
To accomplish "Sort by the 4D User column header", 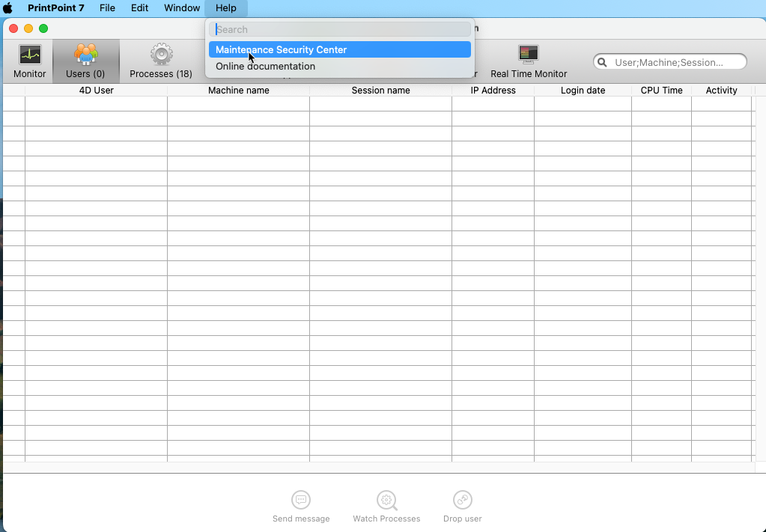I will point(97,91).
